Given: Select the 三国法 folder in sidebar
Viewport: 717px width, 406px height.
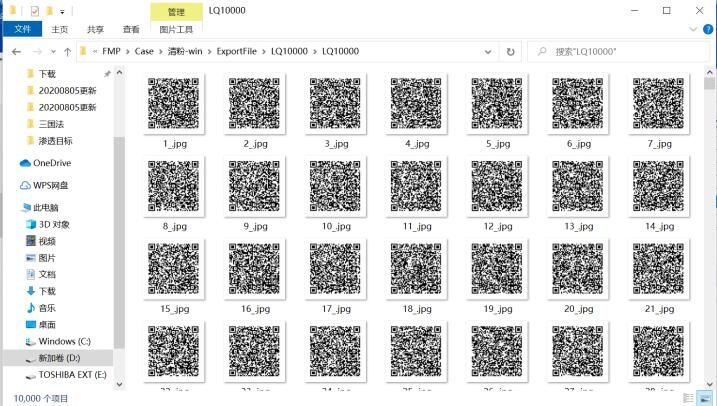Looking at the screenshot, I should pyautogui.click(x=51, y=124).
